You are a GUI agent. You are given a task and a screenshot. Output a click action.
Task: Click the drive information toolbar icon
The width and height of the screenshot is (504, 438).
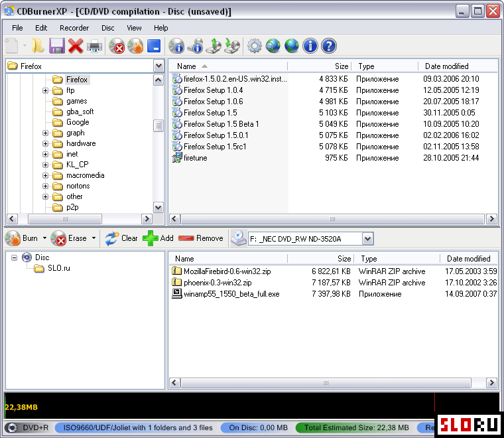[x=195, y=46]
